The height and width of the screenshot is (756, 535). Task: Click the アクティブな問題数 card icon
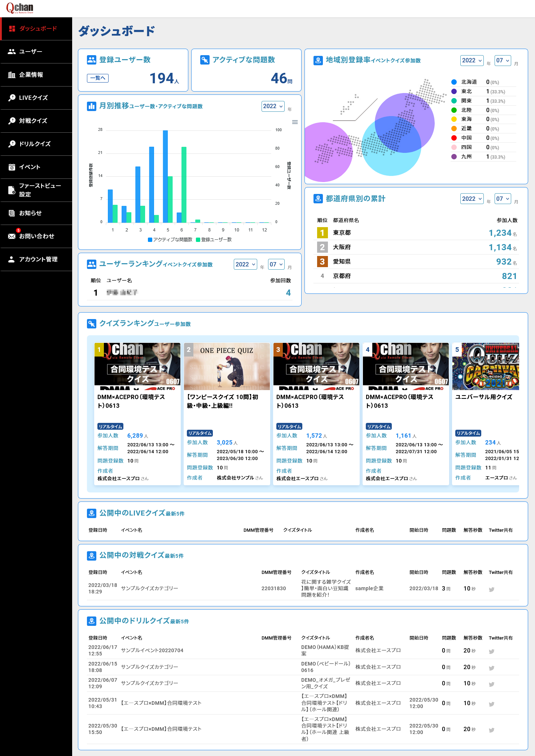(205, 60)
